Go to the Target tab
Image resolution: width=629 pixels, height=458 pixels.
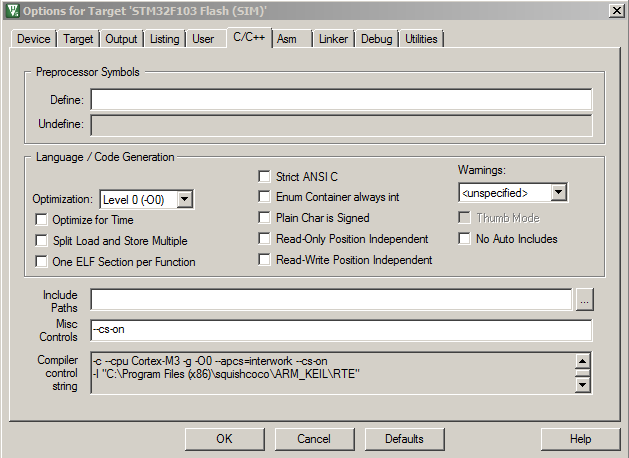coord(78,39)
